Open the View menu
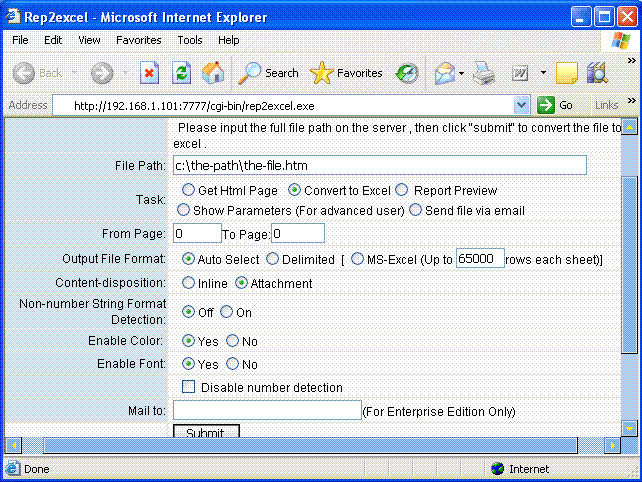The height and width of the screenshot is (482, 642). [89, 40]
